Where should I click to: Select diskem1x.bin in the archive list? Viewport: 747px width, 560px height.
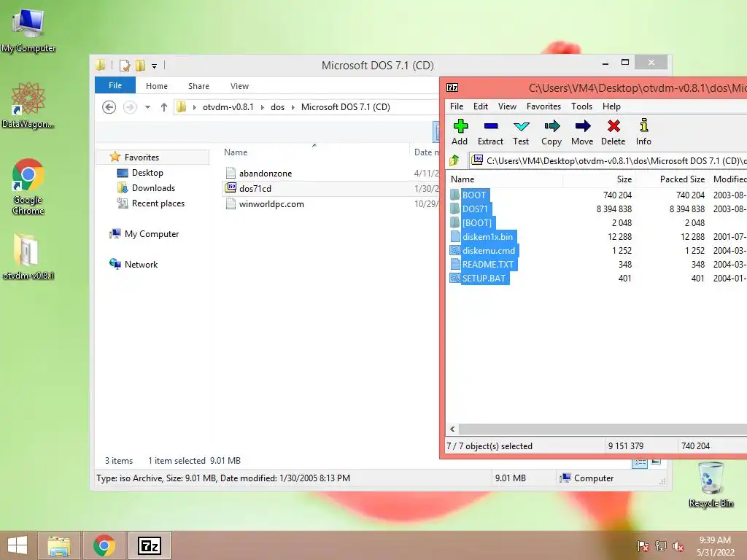coord(487,236)
